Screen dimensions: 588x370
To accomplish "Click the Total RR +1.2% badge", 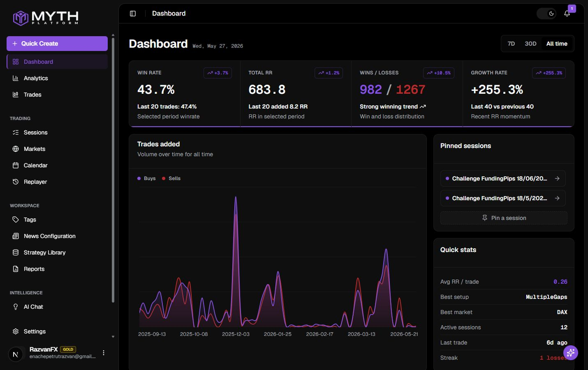I will [x=329, y=73].
